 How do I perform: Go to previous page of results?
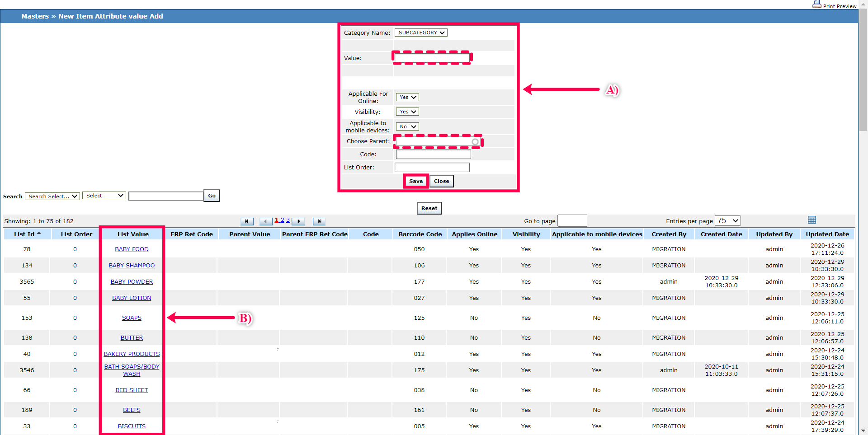point(266,221)
